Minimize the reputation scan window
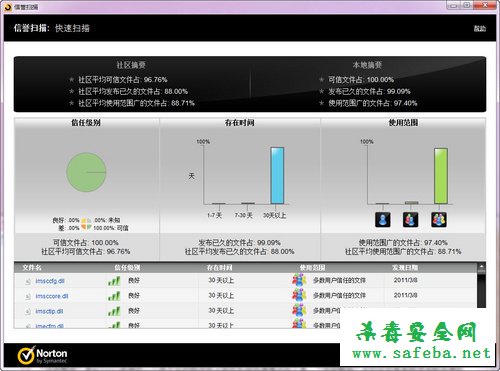The height and width of the screenshot is (371, 500). pyautogui.click(x=453, y=5)
